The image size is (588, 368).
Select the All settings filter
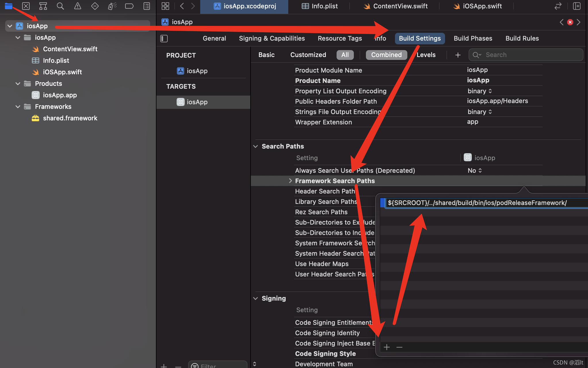(x=345, y=55)
